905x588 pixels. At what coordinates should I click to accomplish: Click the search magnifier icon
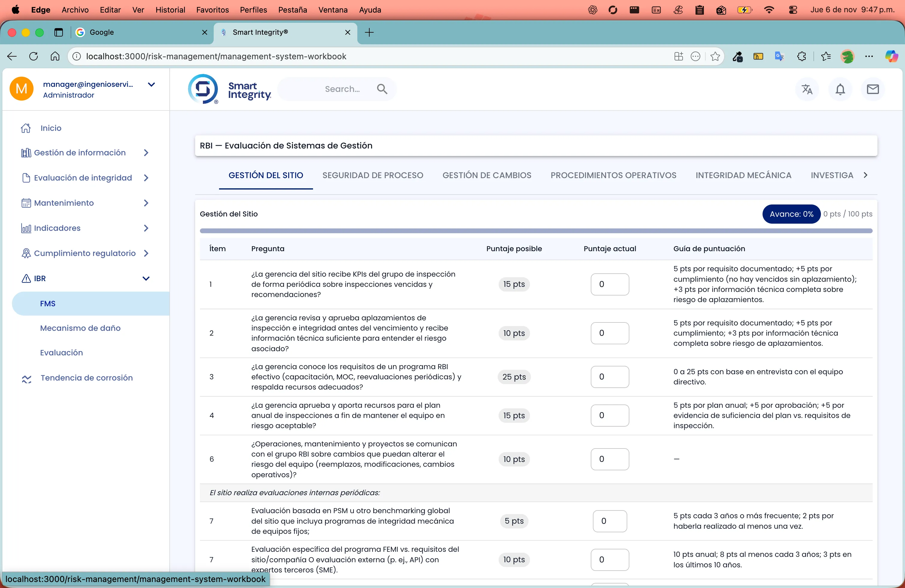(x=382, y=89)
